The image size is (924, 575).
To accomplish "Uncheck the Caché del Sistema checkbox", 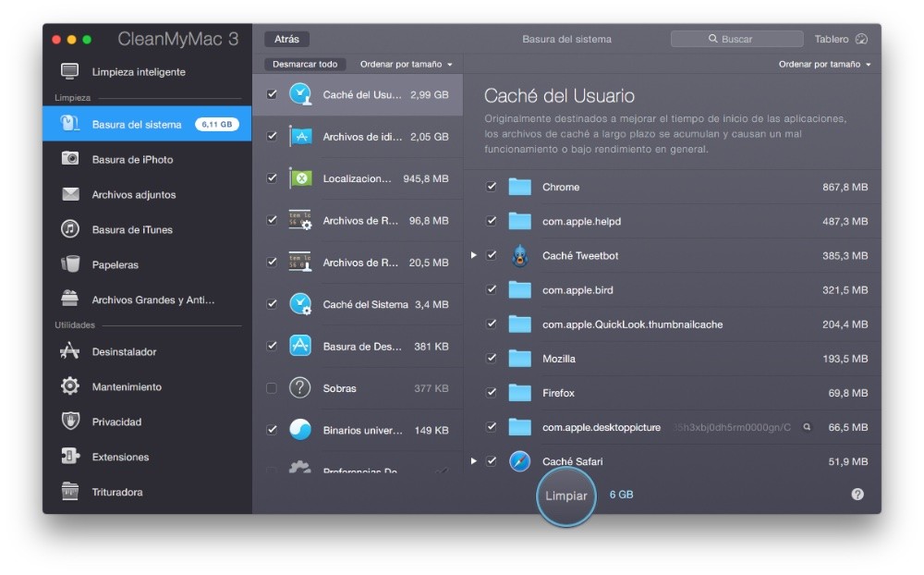I will pyautogui.click(x=272, y=304).
